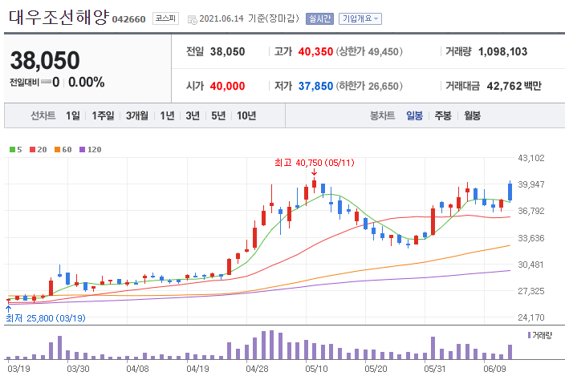This screenshot has width=565, height=392.
Task: Click the 거래량 value 1,098,103
Action: pyautogui.click(x=502, y=51)
